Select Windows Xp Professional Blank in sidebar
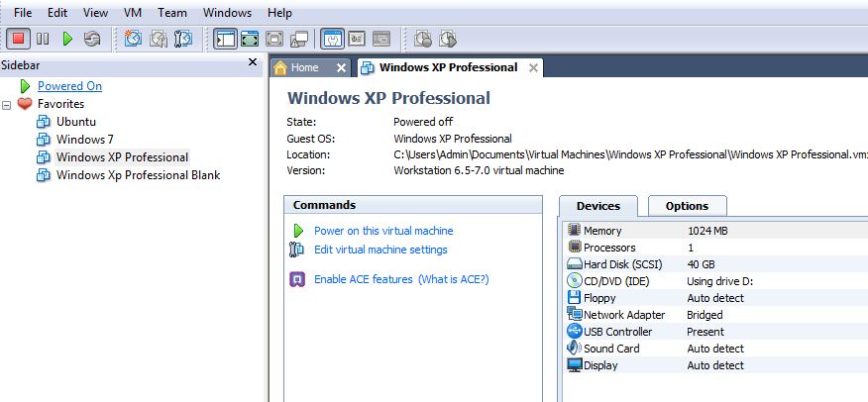The image size is (868, 402). pos(139,174)
